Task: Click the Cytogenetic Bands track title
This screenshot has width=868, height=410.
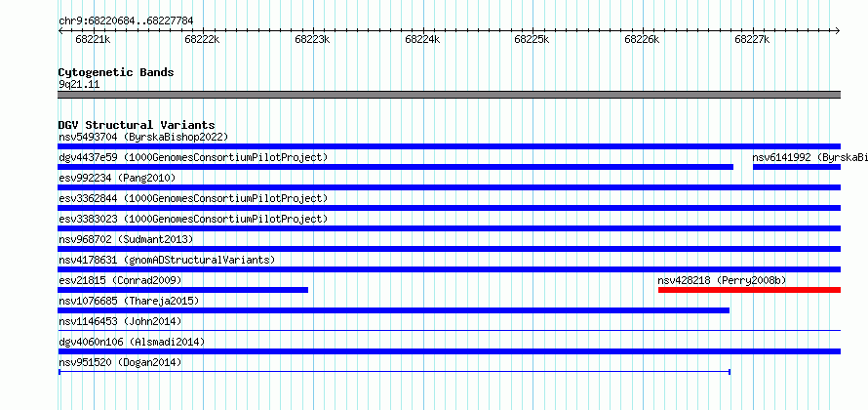Action: pos(116,72)
